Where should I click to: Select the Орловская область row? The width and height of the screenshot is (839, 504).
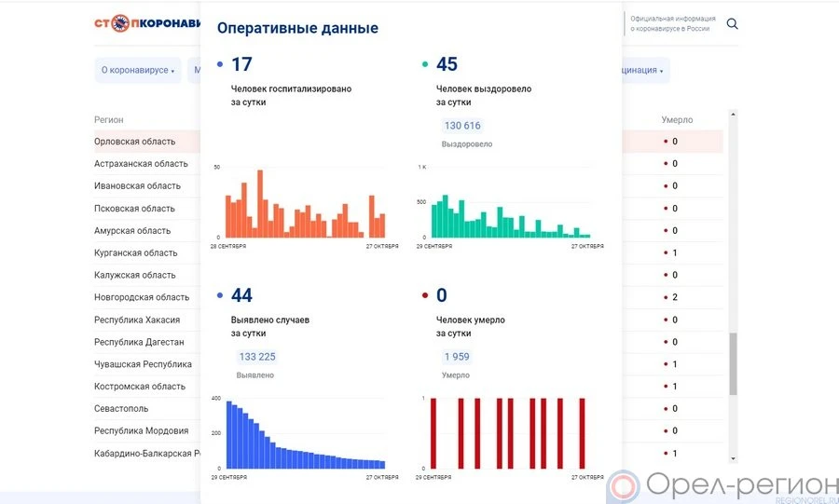[135, 142]
